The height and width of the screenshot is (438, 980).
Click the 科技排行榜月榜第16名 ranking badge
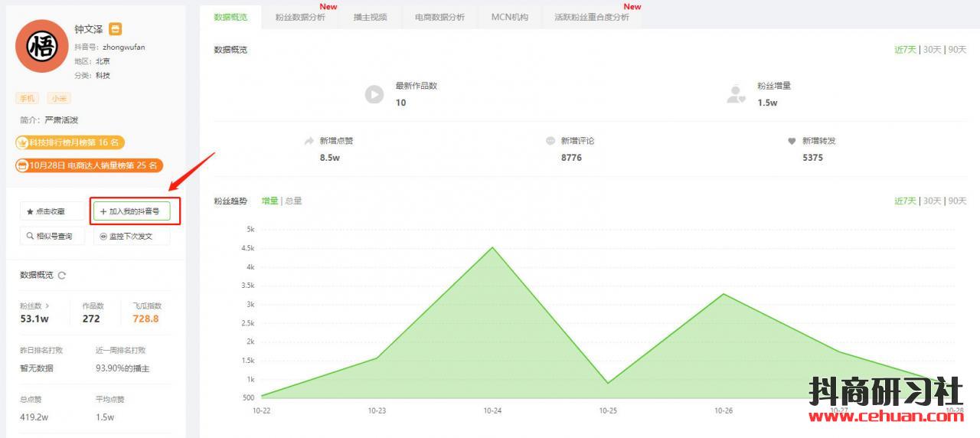(70, 142)
